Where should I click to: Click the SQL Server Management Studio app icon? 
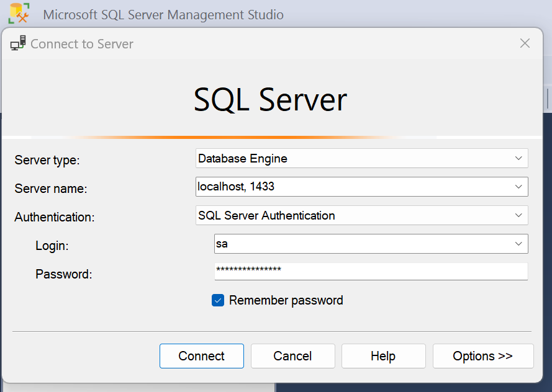[x=19, y=14]
